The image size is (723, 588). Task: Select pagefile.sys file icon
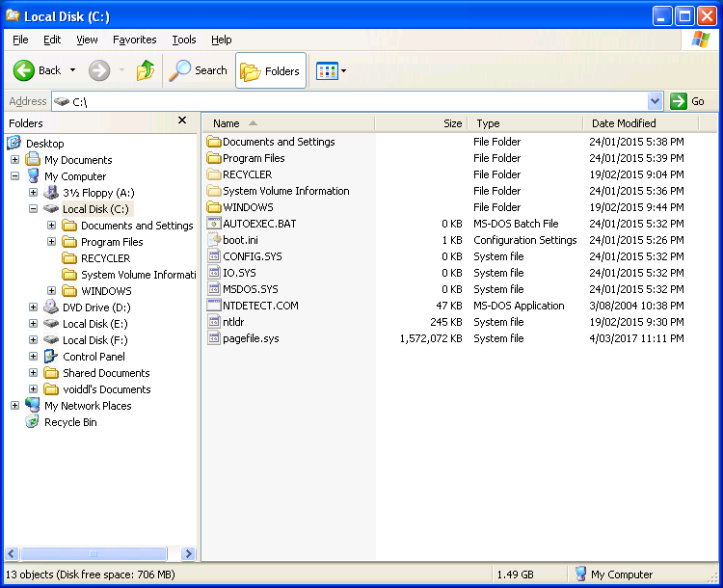[x=214, y=338]
